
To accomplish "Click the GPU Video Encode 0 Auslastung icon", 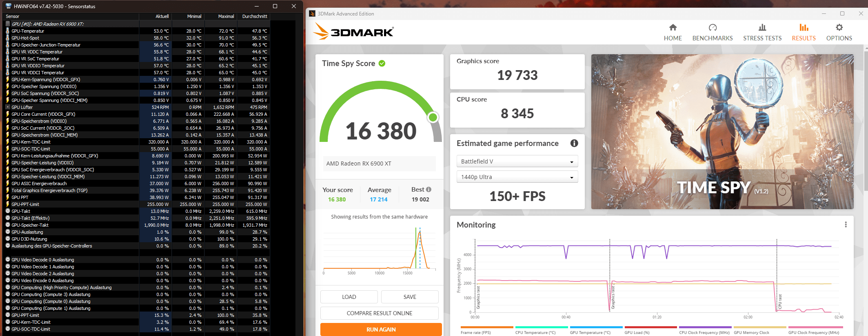I will click(x=7, y=281).
